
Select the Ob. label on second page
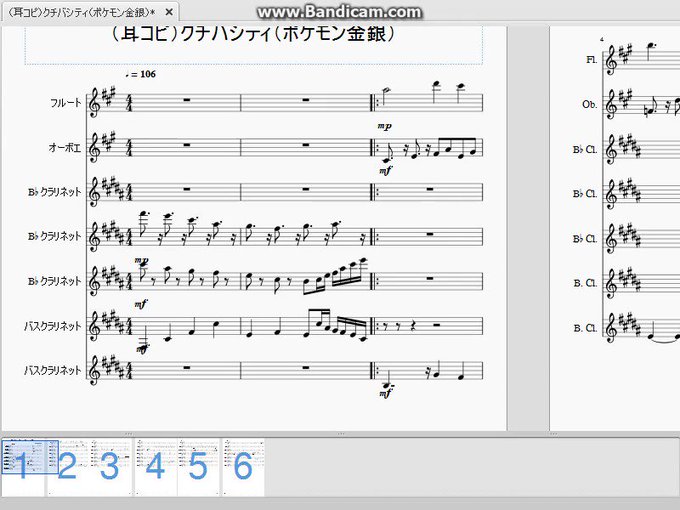click(590, 105)
